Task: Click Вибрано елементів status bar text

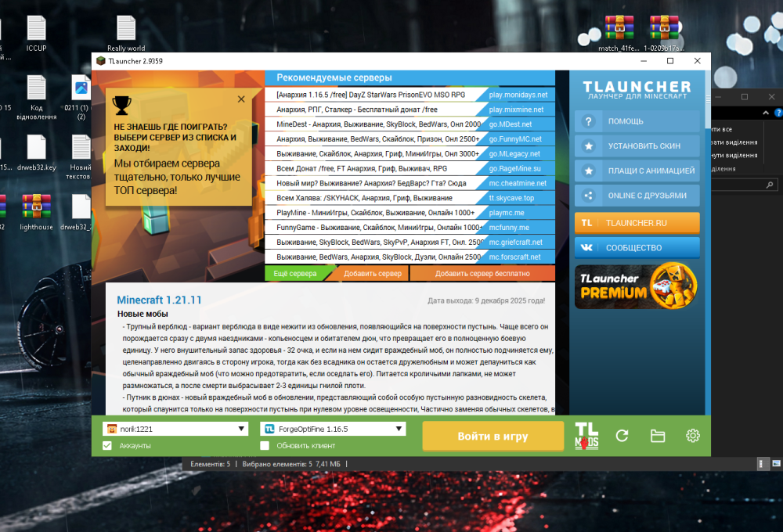Action: click(291, 464)
